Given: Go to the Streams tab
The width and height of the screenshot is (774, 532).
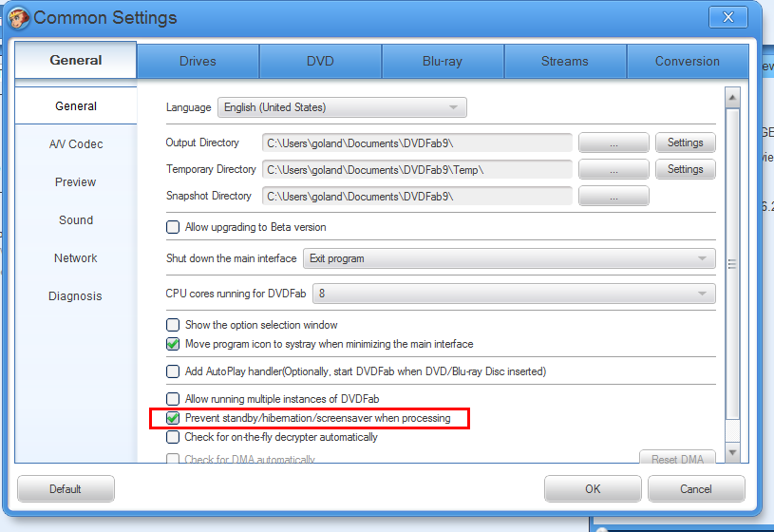Looking at the screenshot, I should point(565,61).
